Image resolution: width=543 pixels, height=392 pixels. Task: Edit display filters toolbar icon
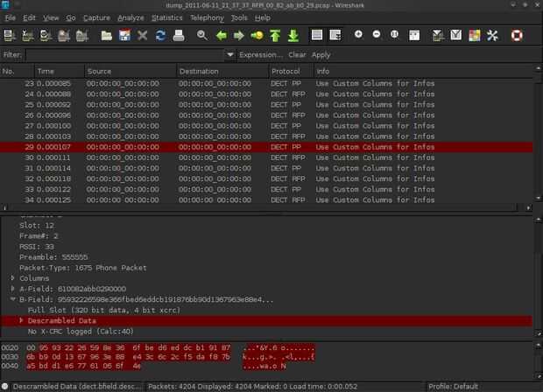tap(456, 35)
